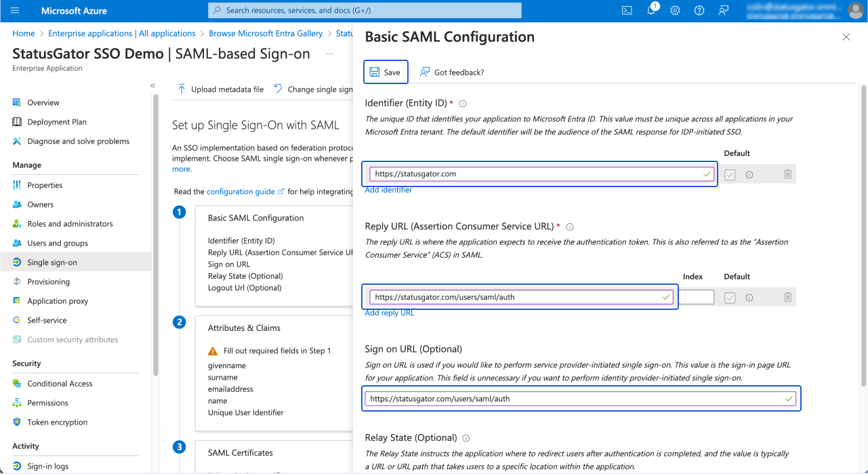The image size is (868, 474).
Task: Close the Basic SAML Configuration panel
Action: point(846,37)
